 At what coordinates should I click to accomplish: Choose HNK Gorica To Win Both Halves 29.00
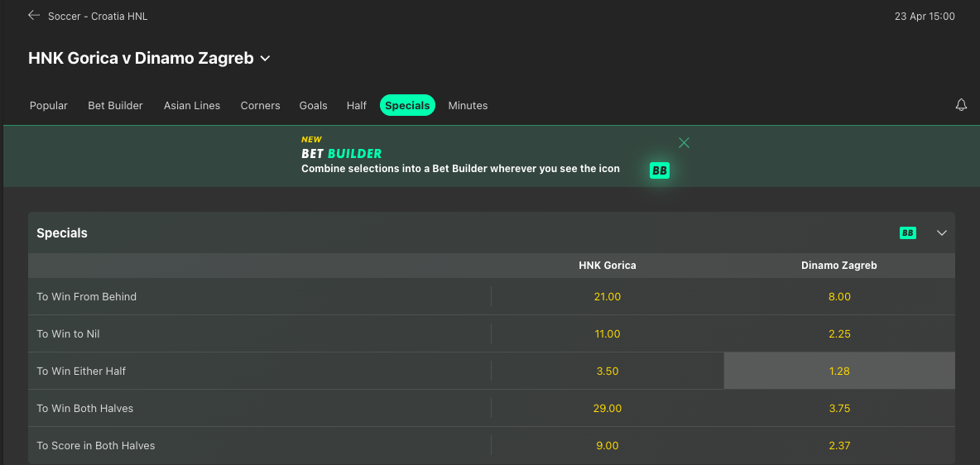(608, 408)
